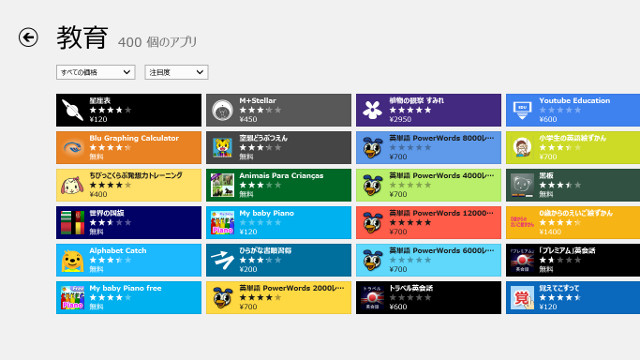This screenshot has height=360, width=640.
Task: Open the Alphabet Catch yellow character icon
Action: (72, 260)
